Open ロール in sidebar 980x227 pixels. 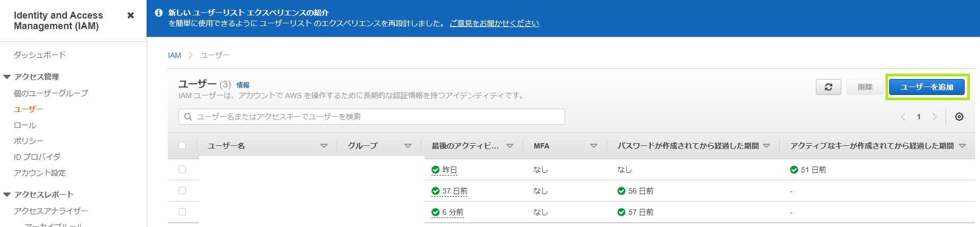pyautogui.click(x=25, y=125)
